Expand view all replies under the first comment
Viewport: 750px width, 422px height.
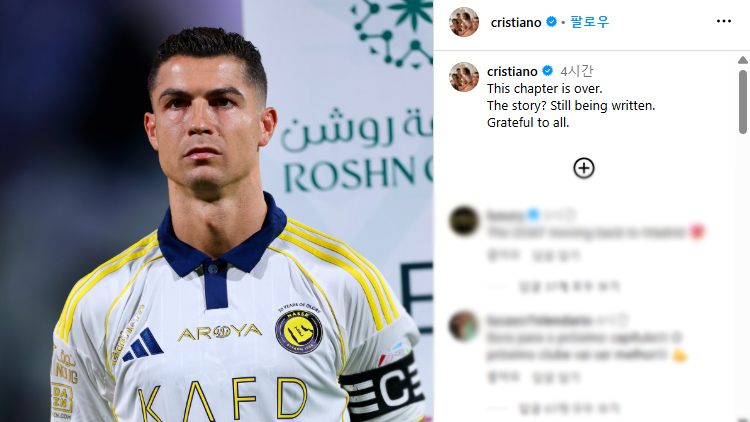(569, 287)
